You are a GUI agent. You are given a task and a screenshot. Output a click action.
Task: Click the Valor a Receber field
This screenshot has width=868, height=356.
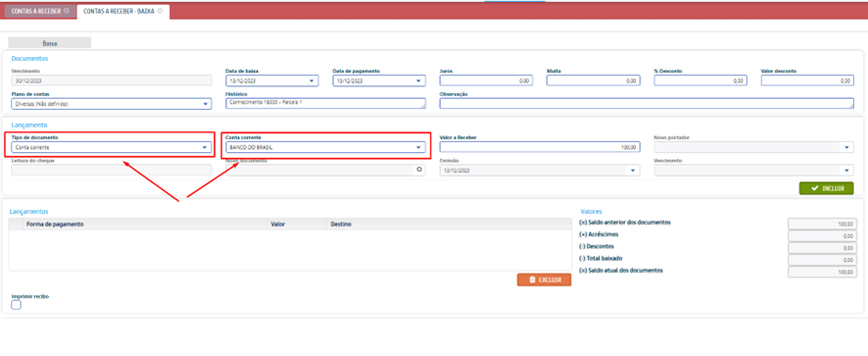click(x=540, y=147)
